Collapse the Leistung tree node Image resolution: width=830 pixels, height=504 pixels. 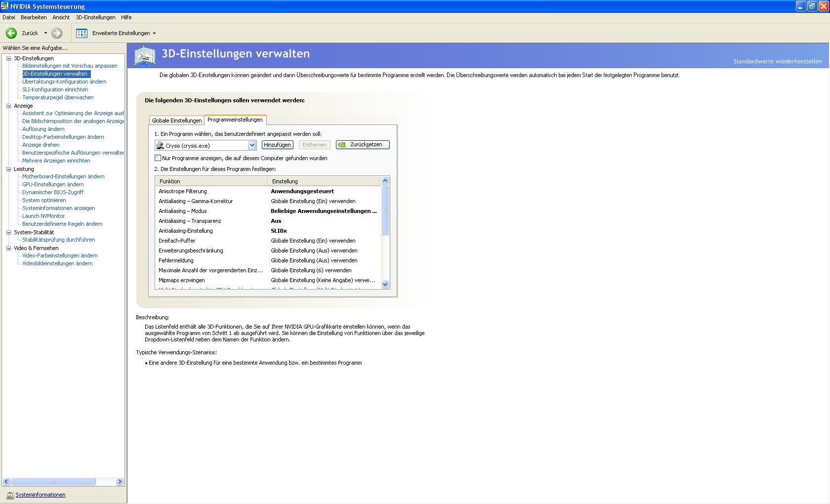click(8, 169)
